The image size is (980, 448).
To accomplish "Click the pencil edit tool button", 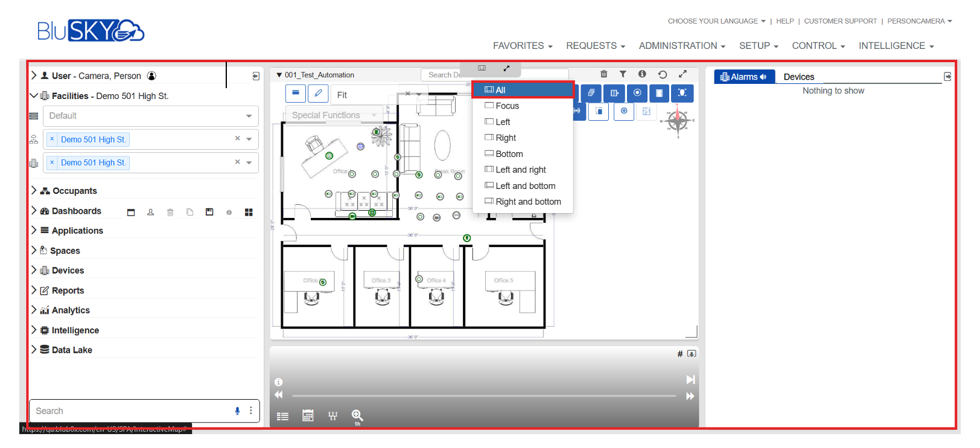I will tap(318, 94).
